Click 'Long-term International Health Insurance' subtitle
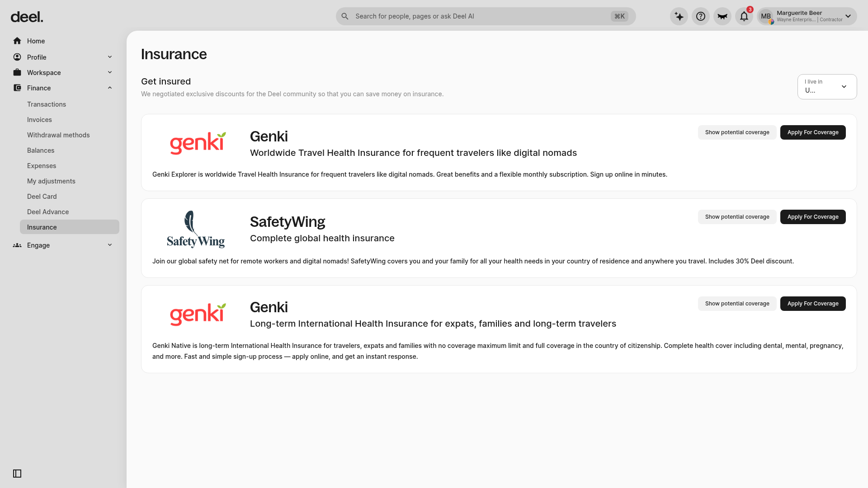The image size is (868, 488). point(433,324)
